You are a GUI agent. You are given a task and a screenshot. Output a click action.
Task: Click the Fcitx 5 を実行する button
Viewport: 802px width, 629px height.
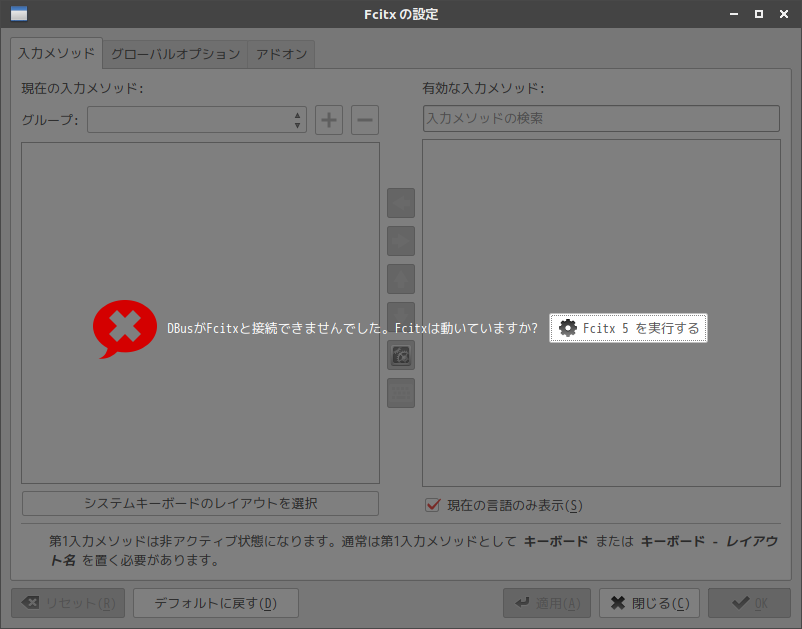[628, 328]
